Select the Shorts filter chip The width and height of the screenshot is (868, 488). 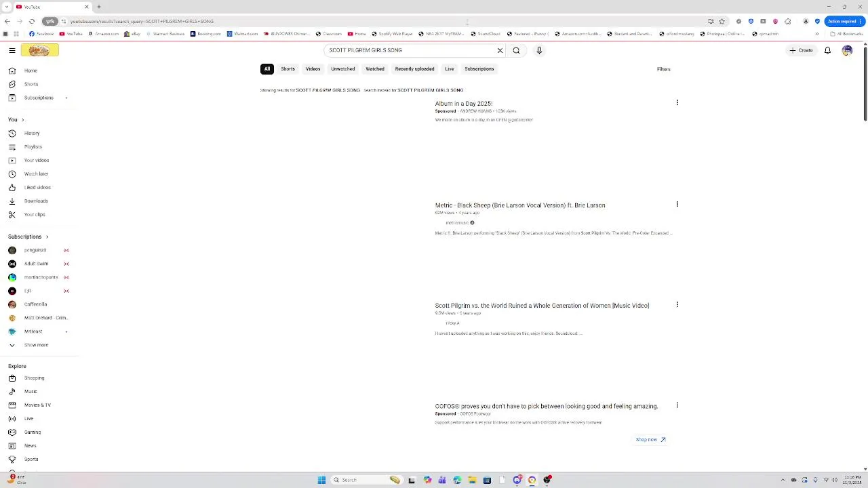point(288,68)
